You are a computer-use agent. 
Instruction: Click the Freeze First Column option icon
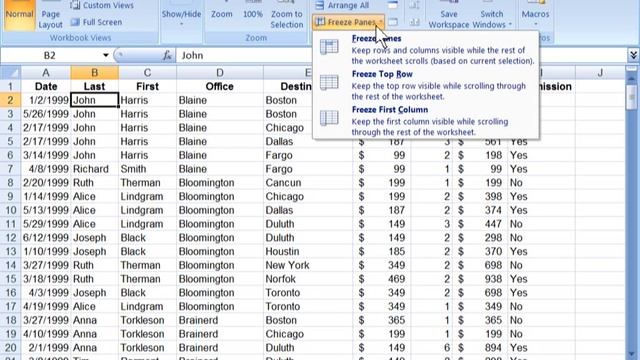point(329,118)
